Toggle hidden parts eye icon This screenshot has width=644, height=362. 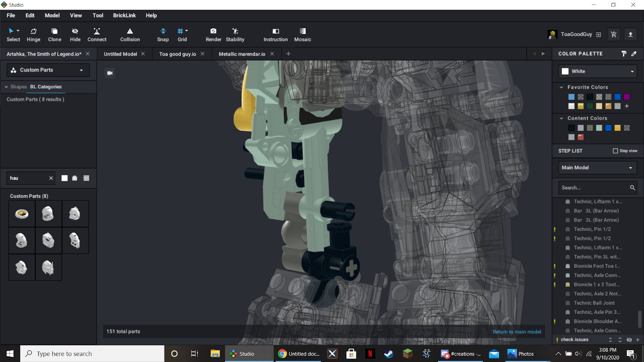[629, 340]
